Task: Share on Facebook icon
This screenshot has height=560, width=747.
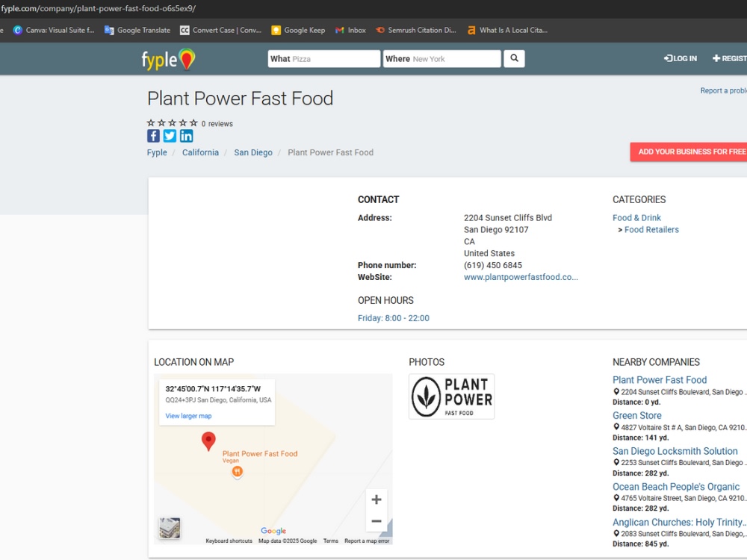Action: coord(153,136)
